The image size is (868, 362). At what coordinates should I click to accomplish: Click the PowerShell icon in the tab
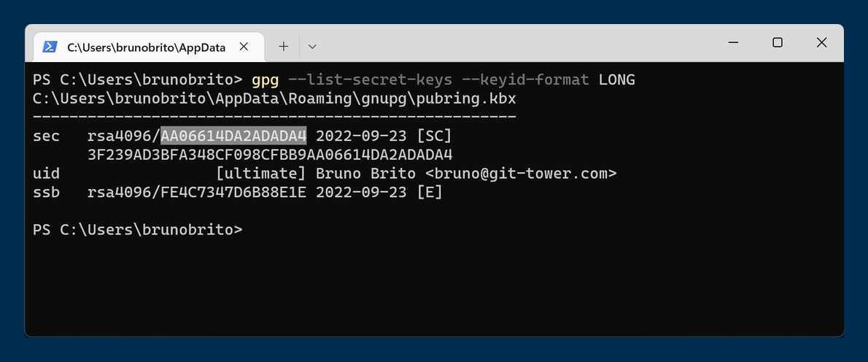coord(50,47)
